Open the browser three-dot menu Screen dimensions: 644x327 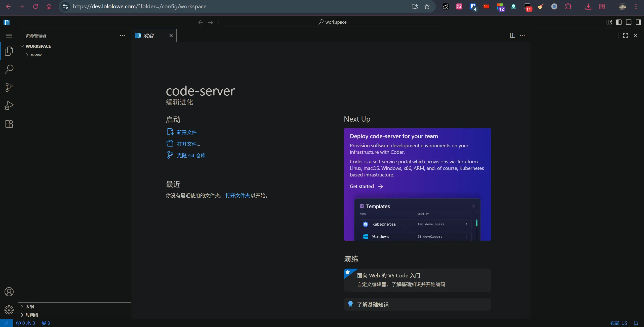(636, 7)
